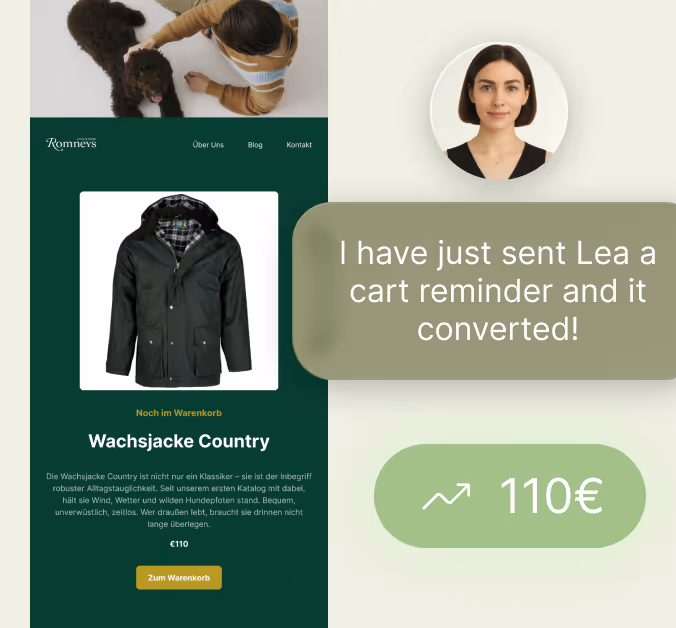Viewport: 676px width, 628px height.
Task: Open the Blog menu link
Action: 255,145
